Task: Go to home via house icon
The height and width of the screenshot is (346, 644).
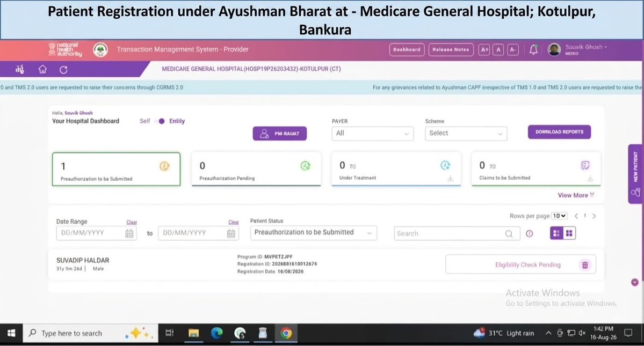Action: pyautogui.click(x=42, y=69)
